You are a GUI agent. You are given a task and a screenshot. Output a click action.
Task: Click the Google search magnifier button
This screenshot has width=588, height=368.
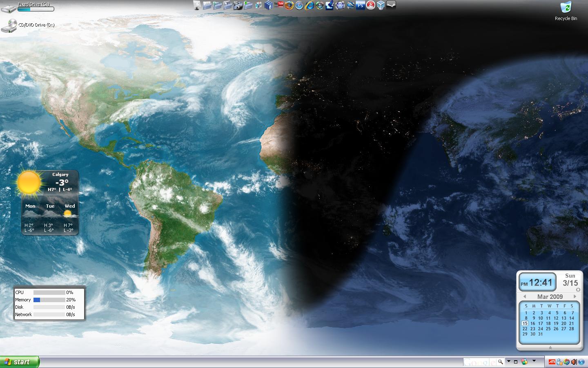pos(500,362)
